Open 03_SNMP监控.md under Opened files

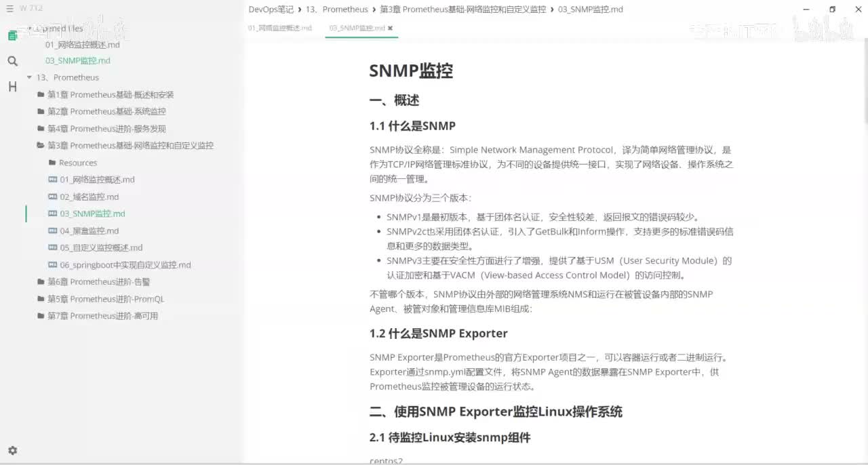(78, 60)
